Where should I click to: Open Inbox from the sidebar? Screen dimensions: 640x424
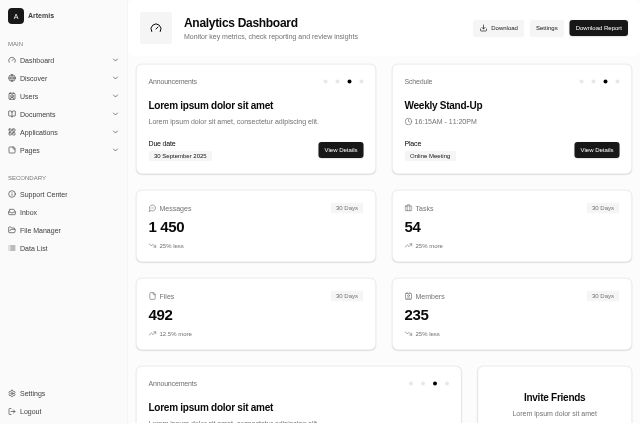point(28,212)
